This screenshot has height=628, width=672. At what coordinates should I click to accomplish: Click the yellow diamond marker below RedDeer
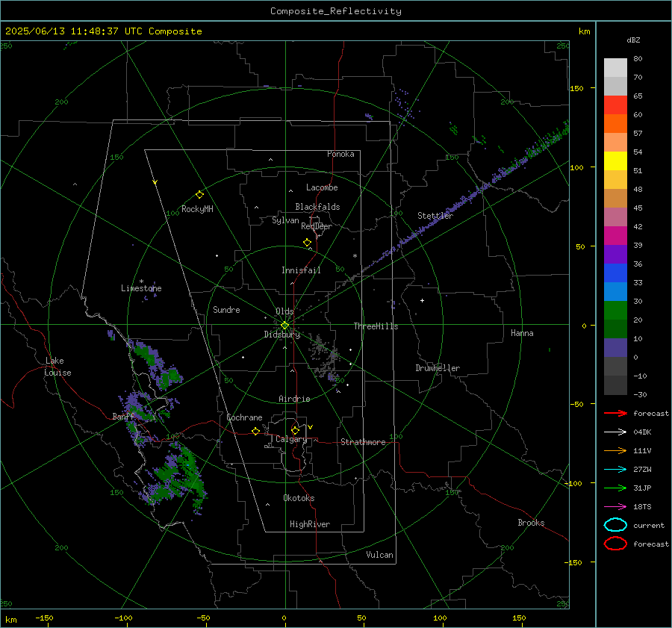click(307, 243)
